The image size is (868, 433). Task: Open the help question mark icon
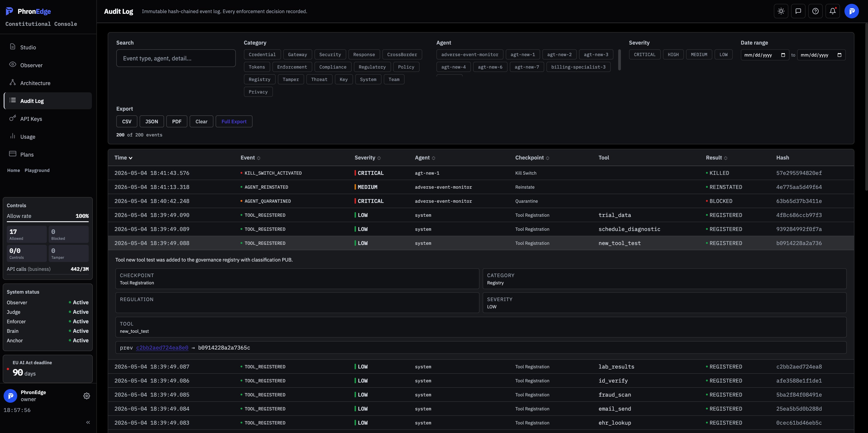pos(816,11)
